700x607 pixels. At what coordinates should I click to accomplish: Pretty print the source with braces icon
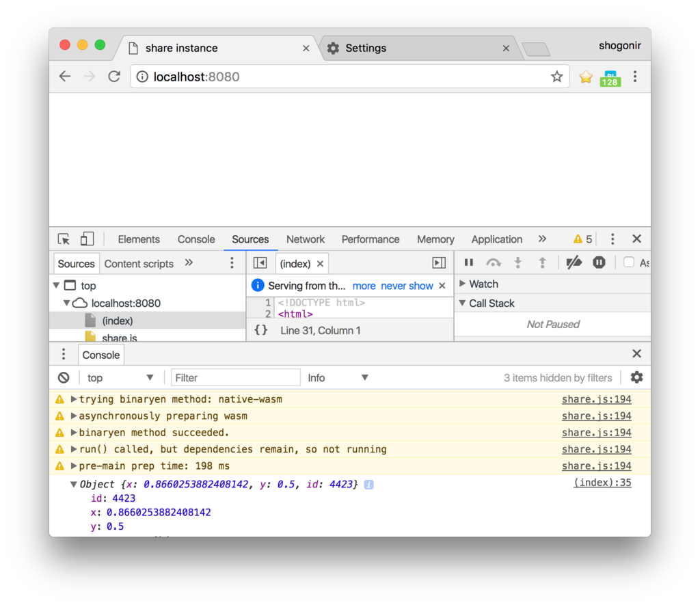261,330
